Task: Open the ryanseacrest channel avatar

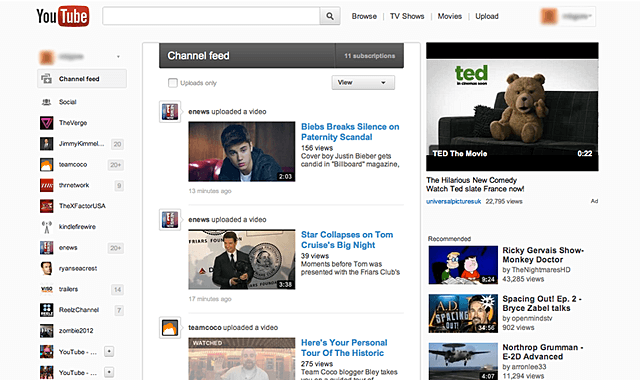Action: (47, 269)
